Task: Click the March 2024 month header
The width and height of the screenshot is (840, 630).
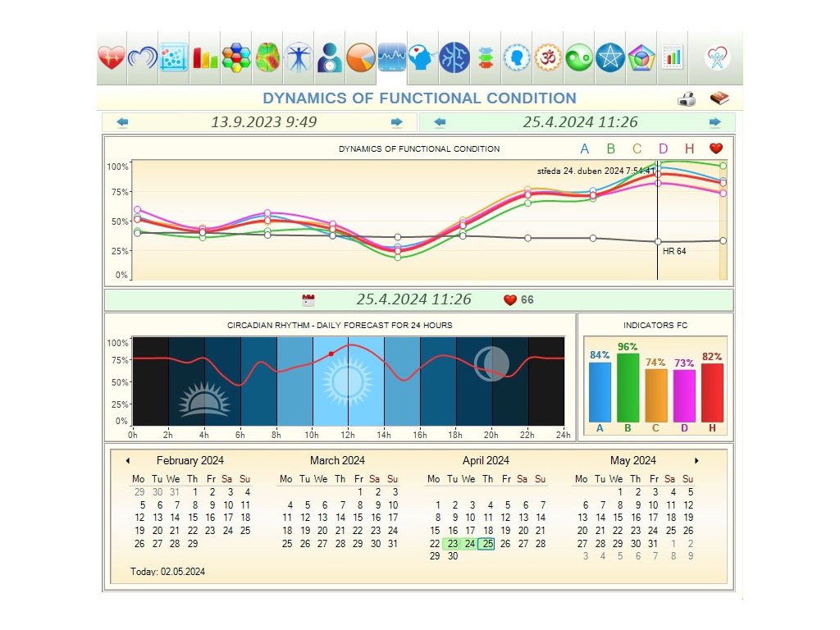Action: click(x=337, y=460)
